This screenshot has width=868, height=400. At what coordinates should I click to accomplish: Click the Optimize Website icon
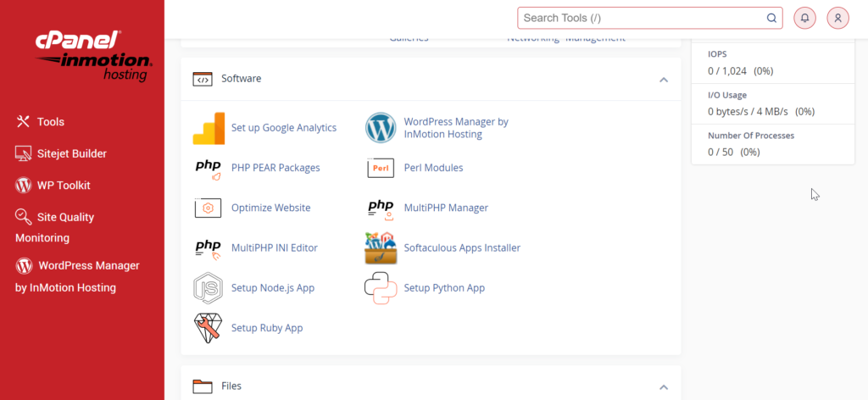coord(208,208)
